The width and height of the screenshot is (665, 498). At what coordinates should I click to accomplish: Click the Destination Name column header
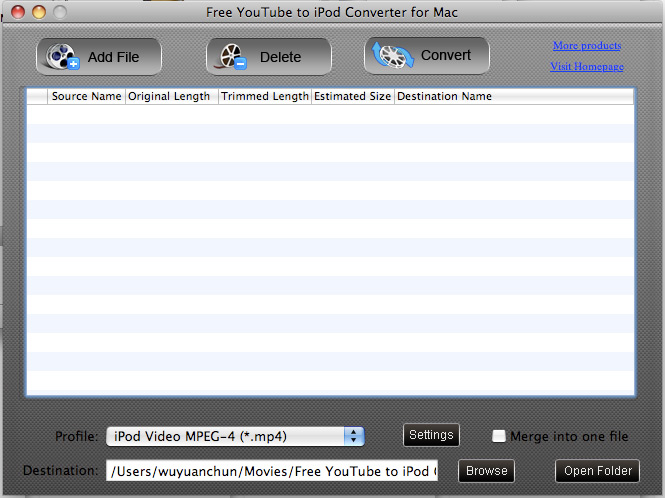tap(445, 97)
